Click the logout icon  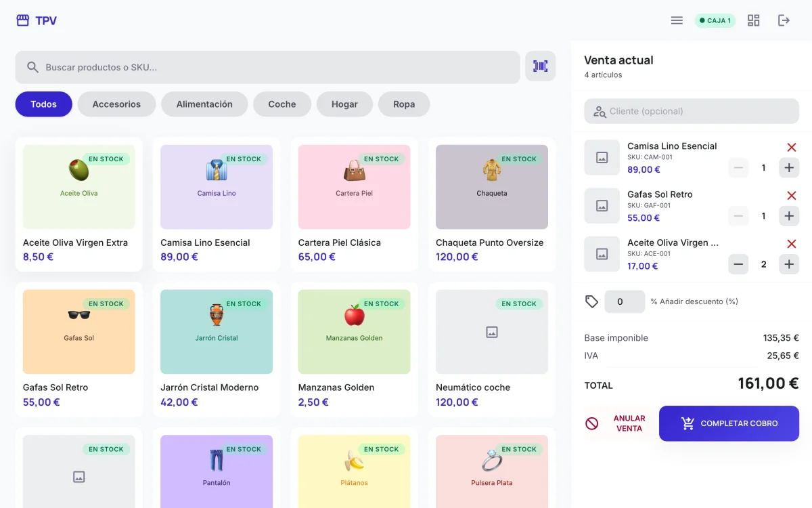pos(784,20)
